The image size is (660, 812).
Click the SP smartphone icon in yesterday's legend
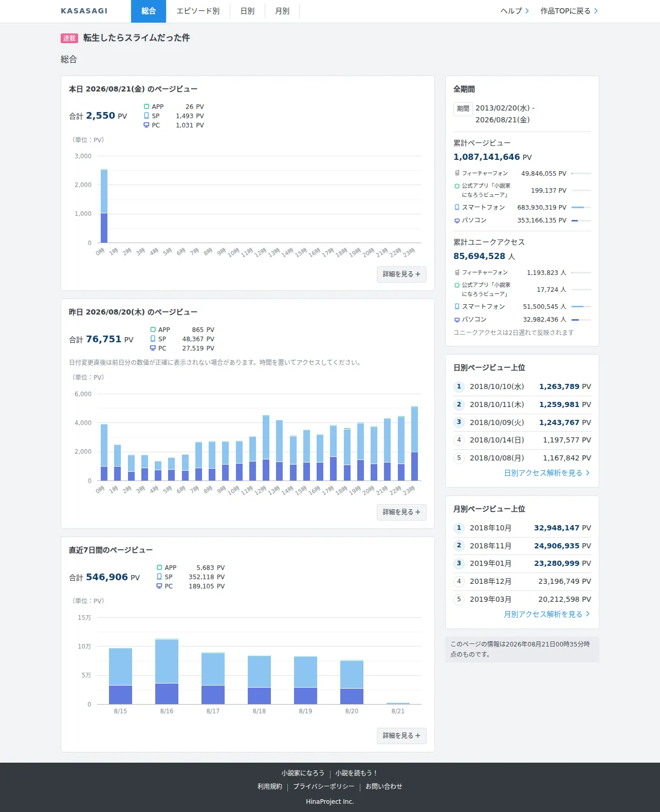pyautogui.click(x=153, y=339)
